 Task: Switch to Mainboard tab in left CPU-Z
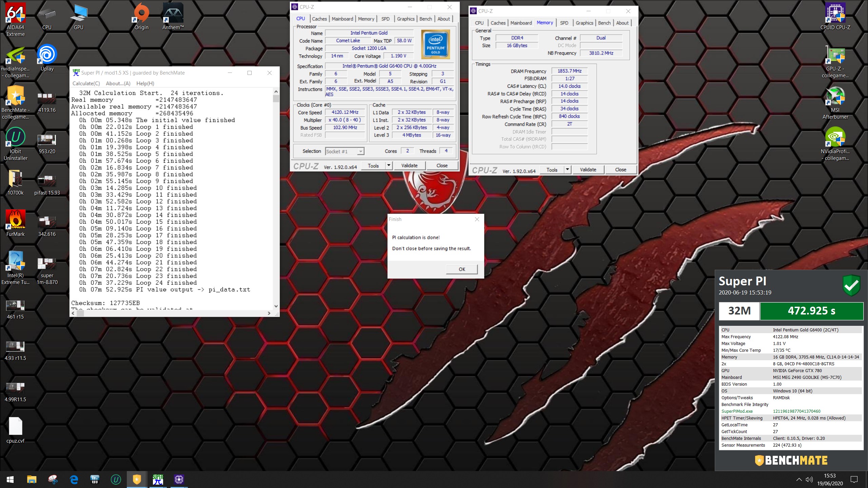point(342,19)
